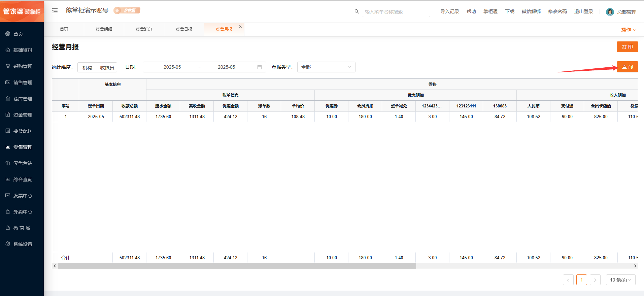Click the user avatar icon

[x=610, y=12]
